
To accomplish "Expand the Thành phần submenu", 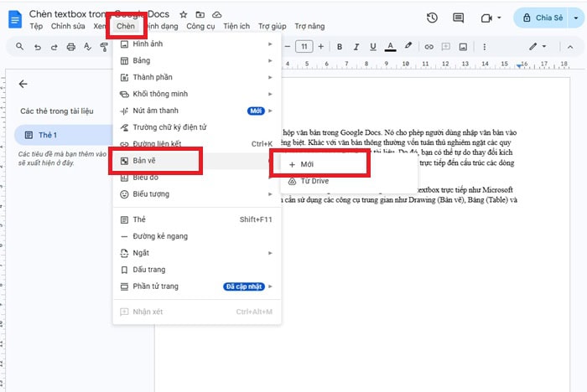I will [x=197, y=77].
